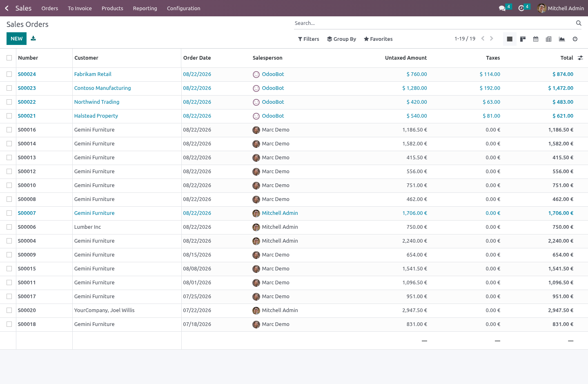This screenshot has height=384, width=588.
Task: Click the search magnifier icon
Action: [x=579, y=23]
